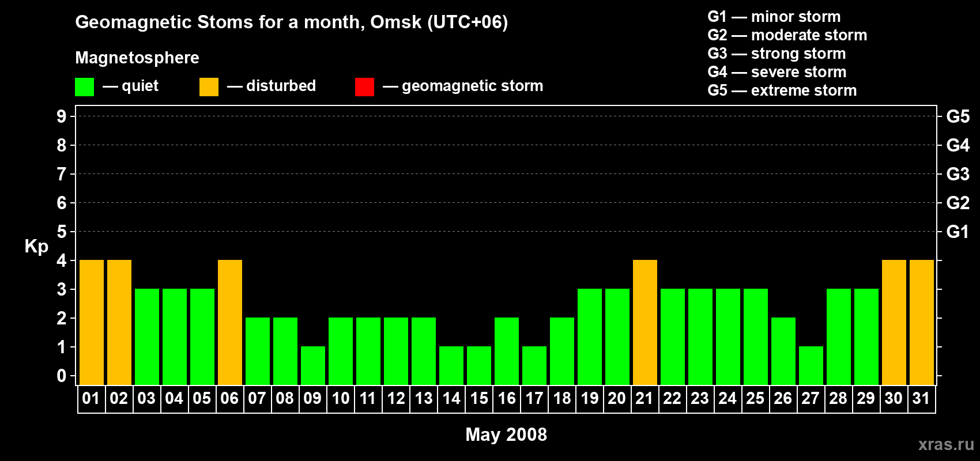Click the green bar for day 29
Image resolution: width=980 pixels, height=461 pixels.
coord(866,337)
